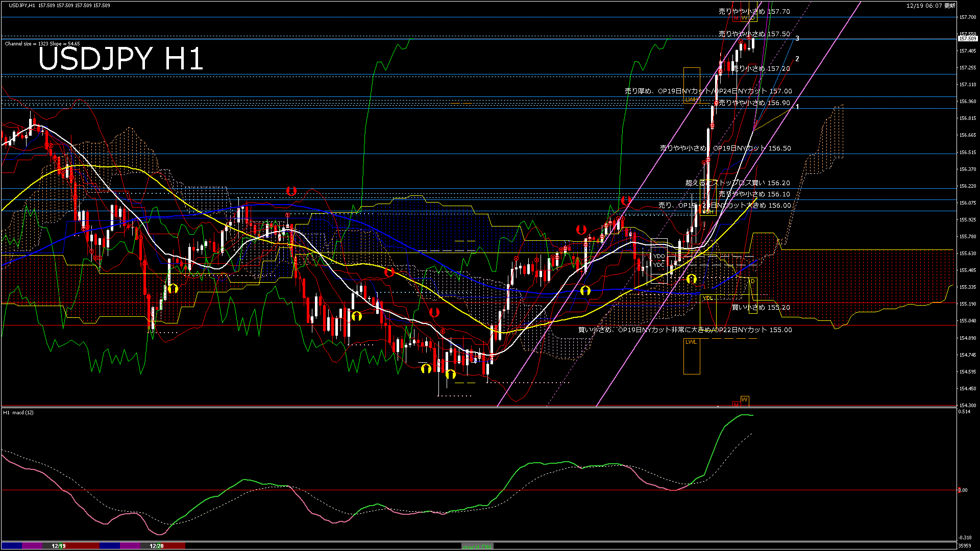Click the projection line label 3

pos(797,38)
